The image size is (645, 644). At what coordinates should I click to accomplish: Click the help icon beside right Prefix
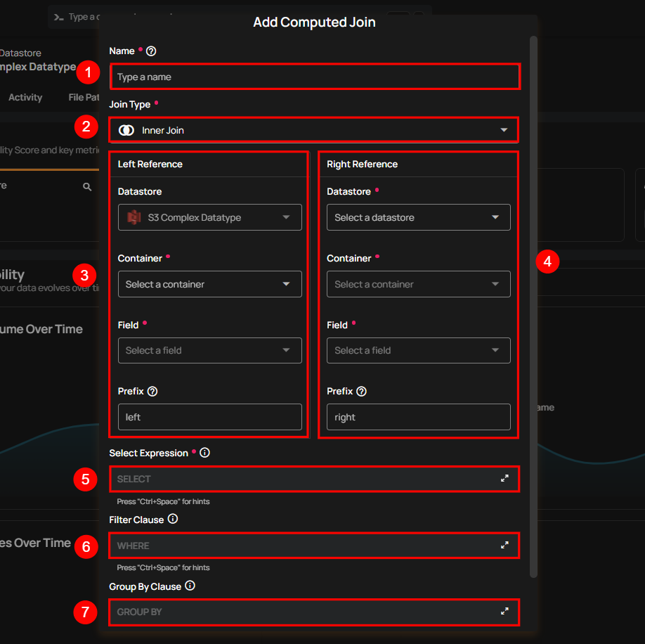click(x=362, y=392)
